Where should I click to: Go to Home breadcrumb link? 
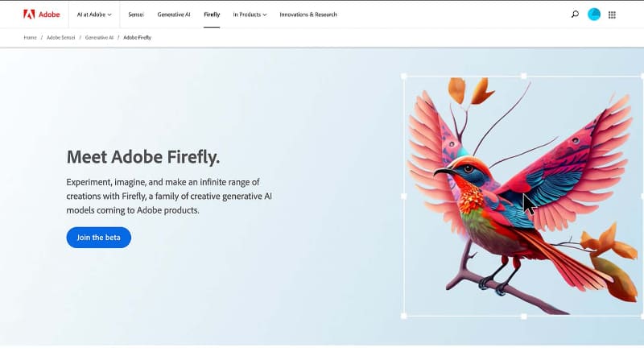click(30, 37)
